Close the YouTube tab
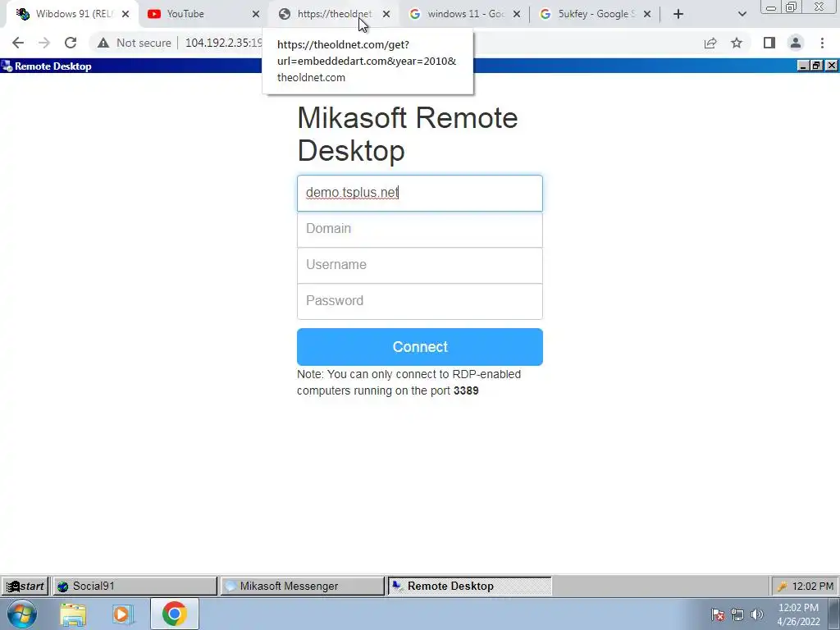 [256, 14]
